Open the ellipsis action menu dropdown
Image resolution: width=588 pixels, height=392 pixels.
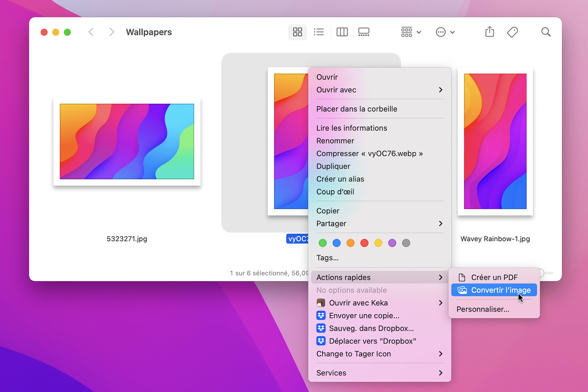click(x=445, y=32)
